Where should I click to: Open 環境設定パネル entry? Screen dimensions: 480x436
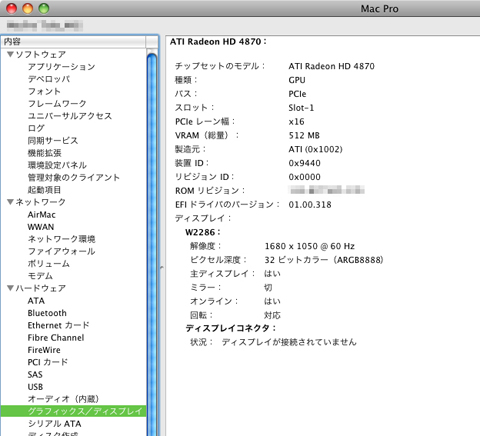[57, 165]
